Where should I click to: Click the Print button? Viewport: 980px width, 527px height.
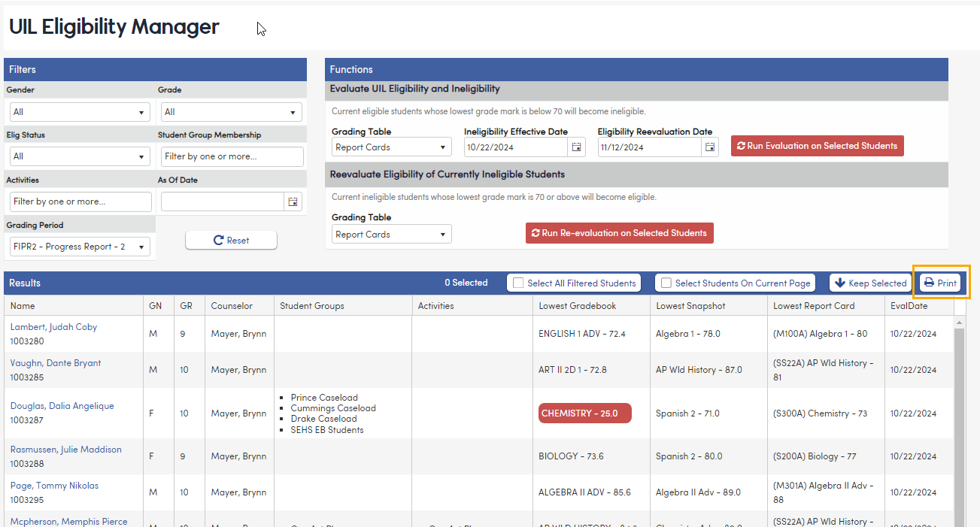pos(941,283)
